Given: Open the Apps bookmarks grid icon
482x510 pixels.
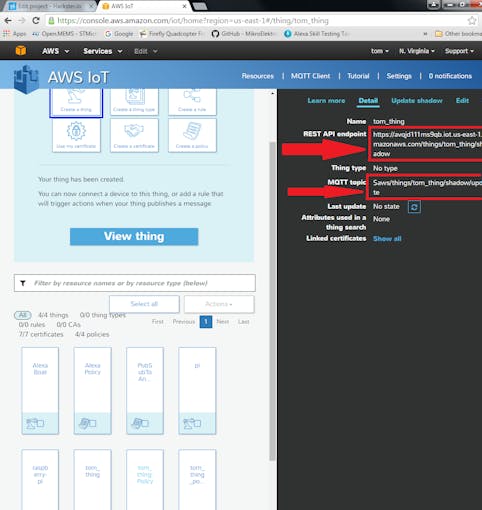Looking at the screenshot, I should pyautogui.click(x=14, y=34).
